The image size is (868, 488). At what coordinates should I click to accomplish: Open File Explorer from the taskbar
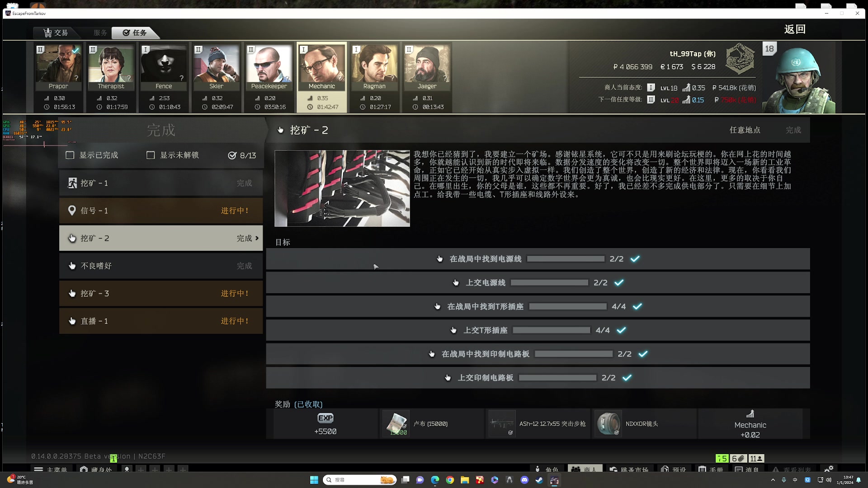point(465,480)
